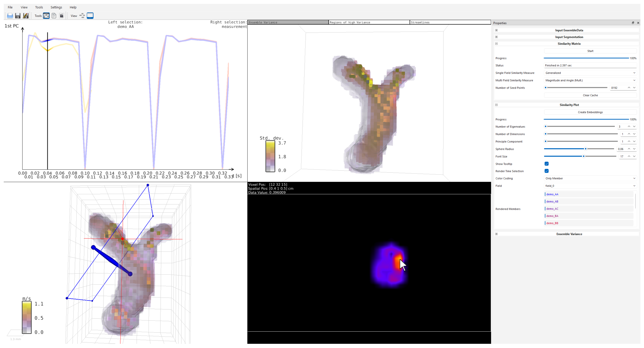Adjust the Number of Eigenvalues slider
This screenshot has width=644, height=348.
point(579,127)
